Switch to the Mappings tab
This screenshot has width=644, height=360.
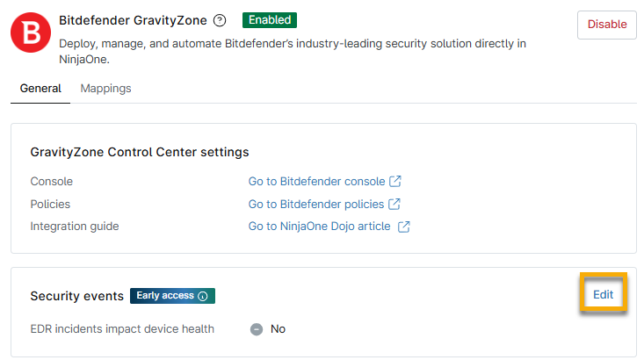[x=105, y=89]
